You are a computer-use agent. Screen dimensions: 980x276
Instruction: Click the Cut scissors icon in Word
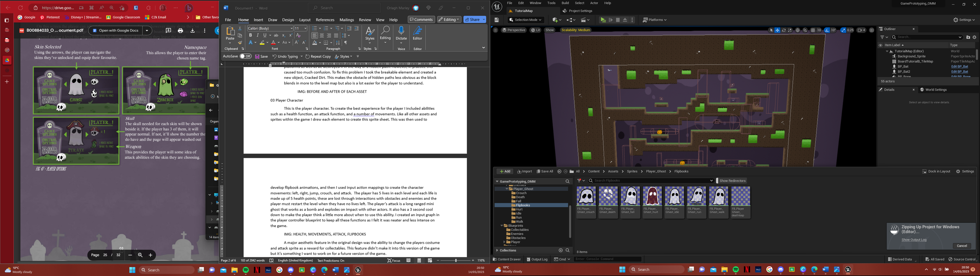pyautogui.click(x=240, y=28)
